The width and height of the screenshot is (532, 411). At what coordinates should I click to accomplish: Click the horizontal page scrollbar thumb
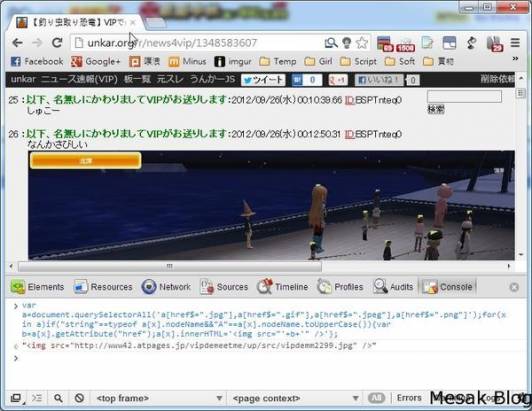(170, 266)
